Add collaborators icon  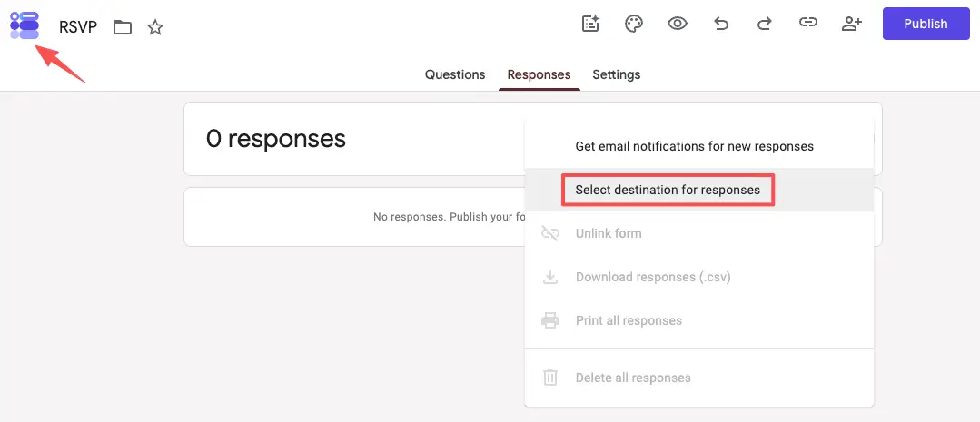tap(852, 24)
